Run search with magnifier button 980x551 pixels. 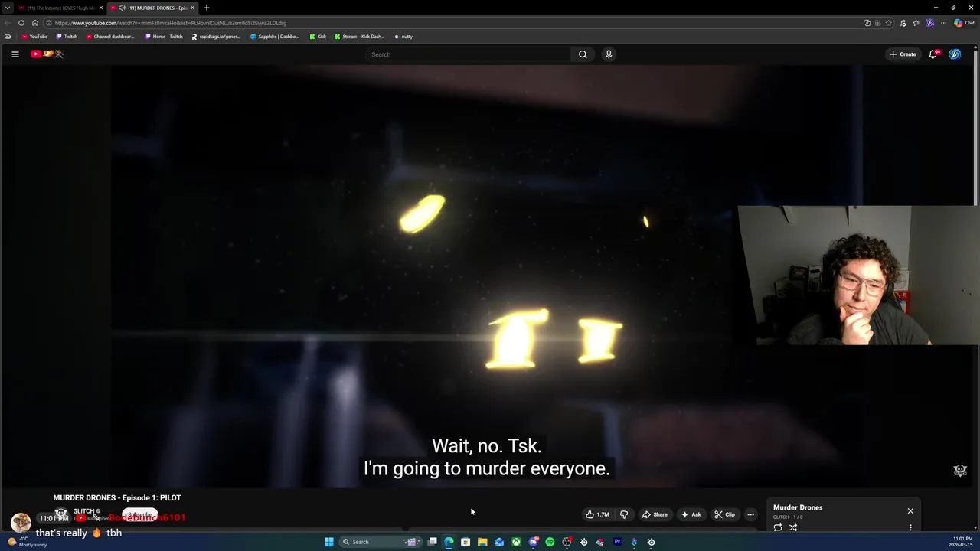pyautogui.click(x=583, y=54)
